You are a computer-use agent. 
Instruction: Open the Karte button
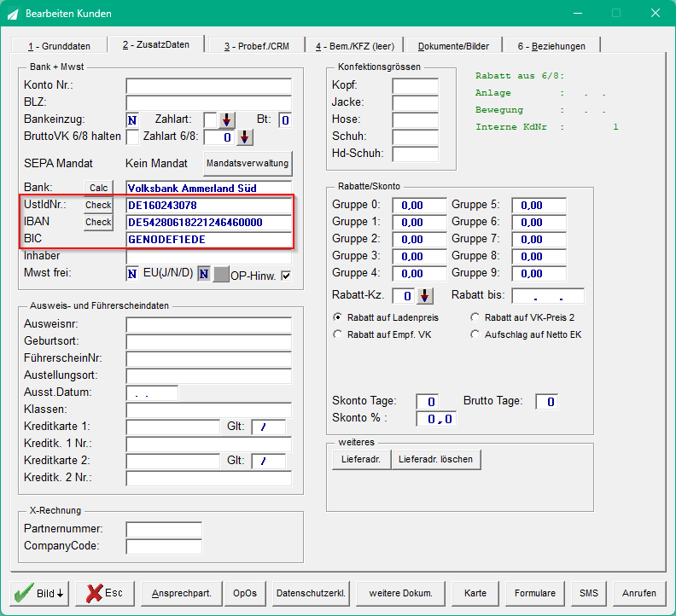tap(475, 593)
